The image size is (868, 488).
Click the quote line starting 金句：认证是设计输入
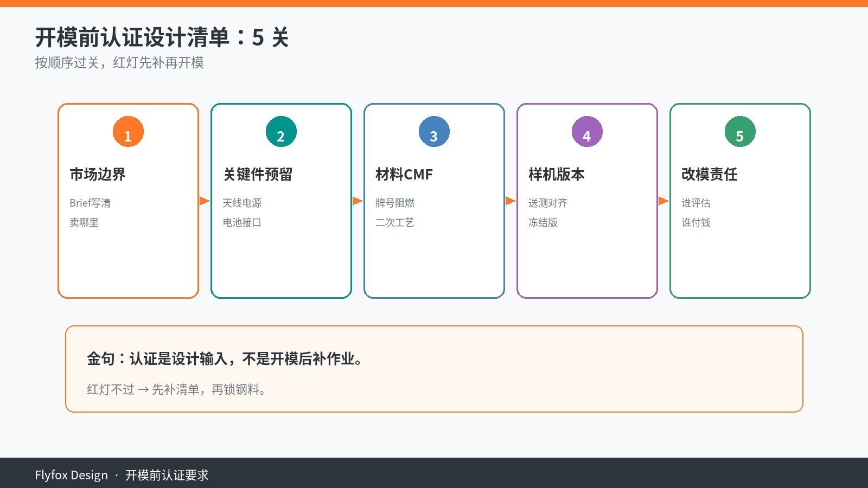click(225, 359)
